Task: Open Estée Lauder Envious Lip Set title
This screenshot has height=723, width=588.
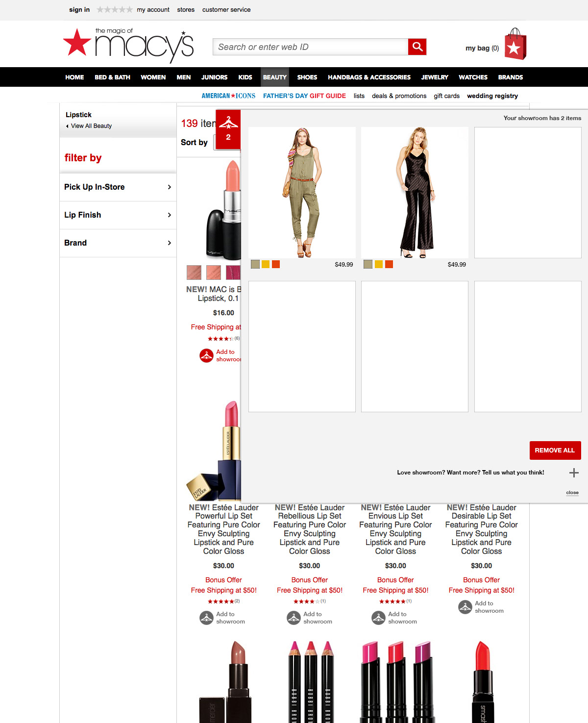Action: pos(395,529)
